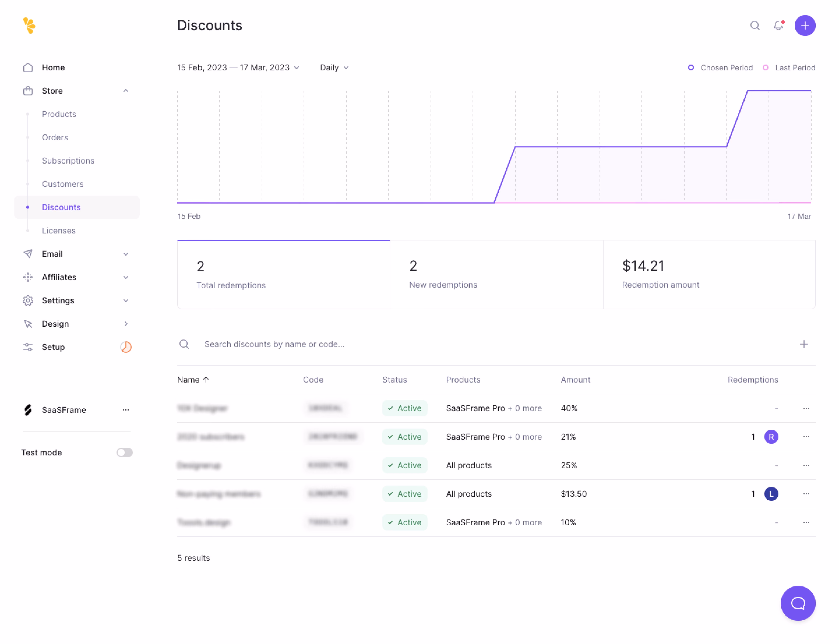This screenshot has width=839, height=644.
Task: Open row menu for the 21% discount
Action: pyautogui.click(x=806, y=437)
